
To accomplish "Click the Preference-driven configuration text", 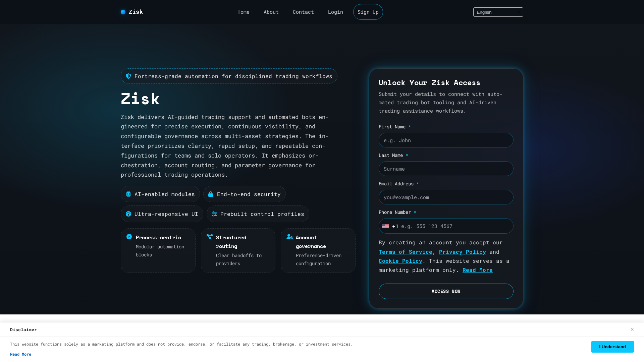I will [x=319, y=259].
